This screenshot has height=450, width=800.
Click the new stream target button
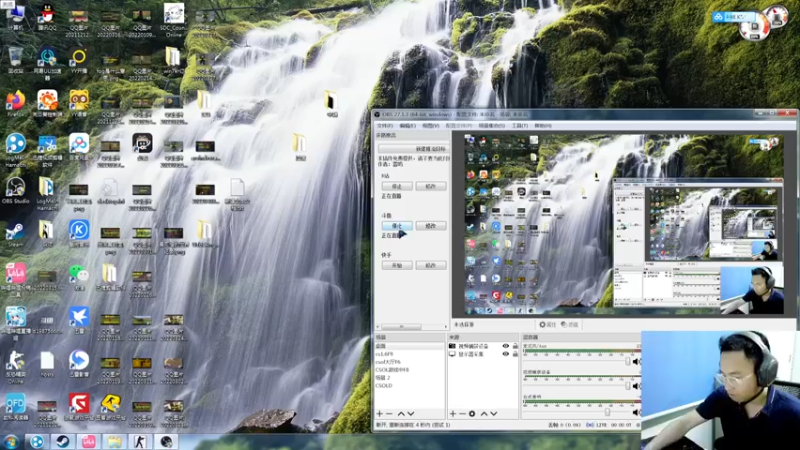tap(413, 148)
